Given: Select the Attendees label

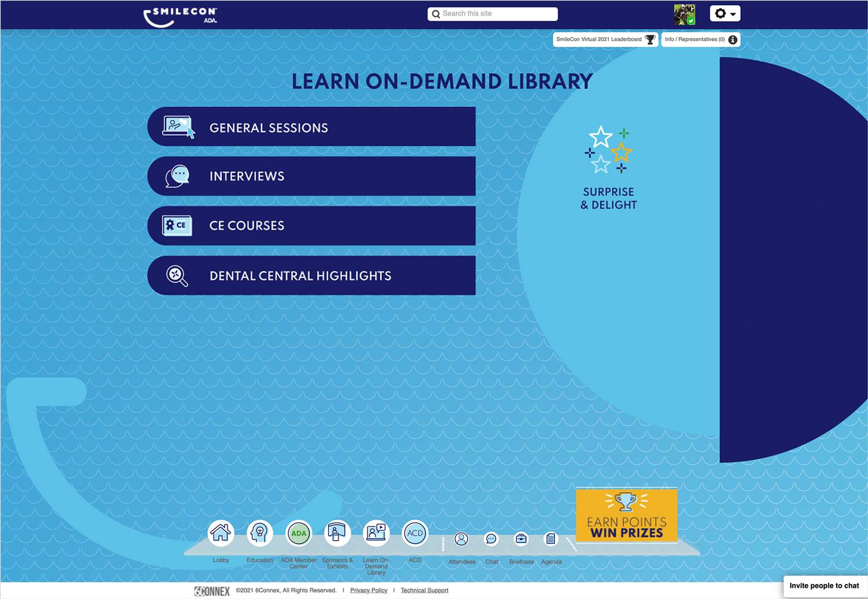Looking at the screenshot, I should (x=462, y=562).
